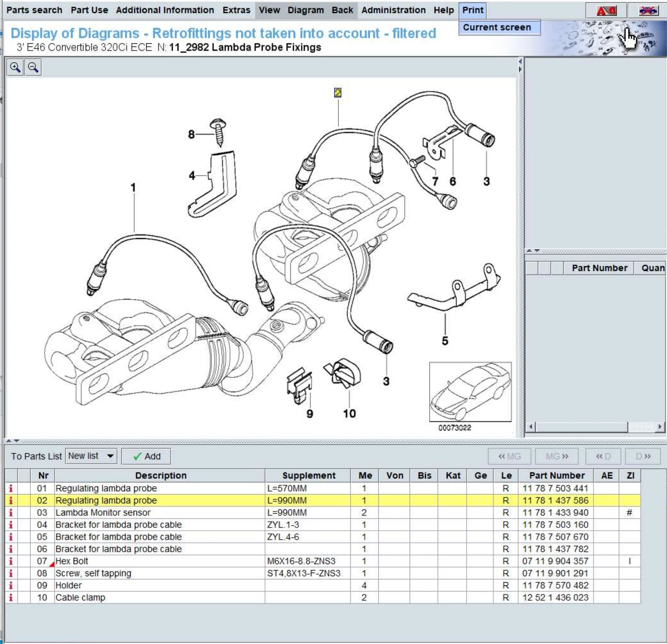
Task: Open the Administration menu
Action: 394,10
